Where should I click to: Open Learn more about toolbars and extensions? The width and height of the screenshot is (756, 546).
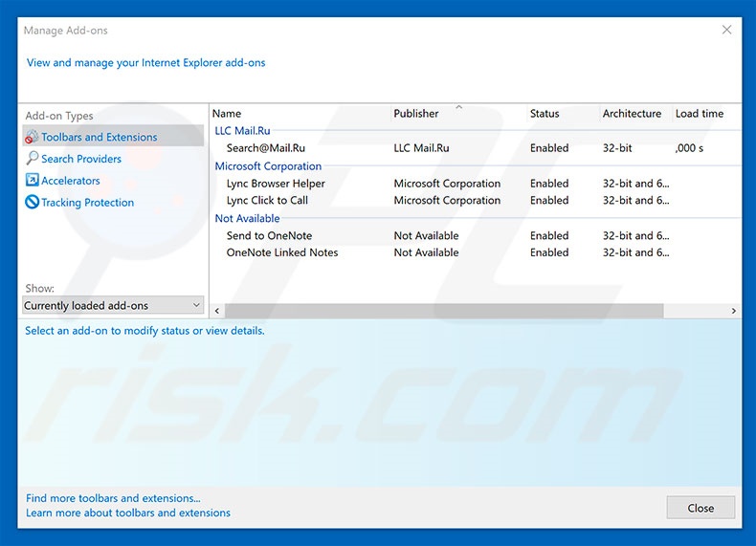(x=128, y=513)
